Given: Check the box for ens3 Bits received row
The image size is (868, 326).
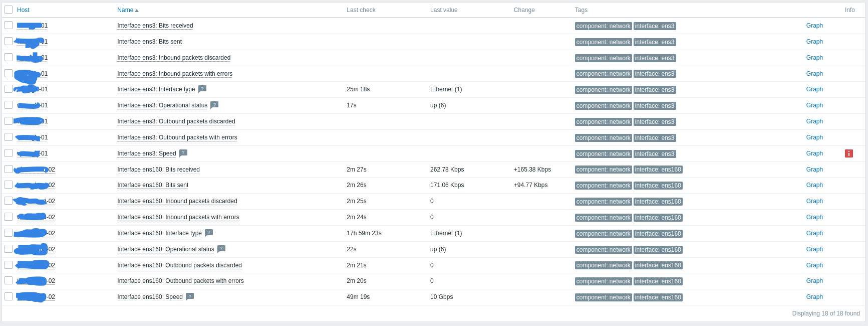Looking at the screenshot, I should tap(9, 25).
